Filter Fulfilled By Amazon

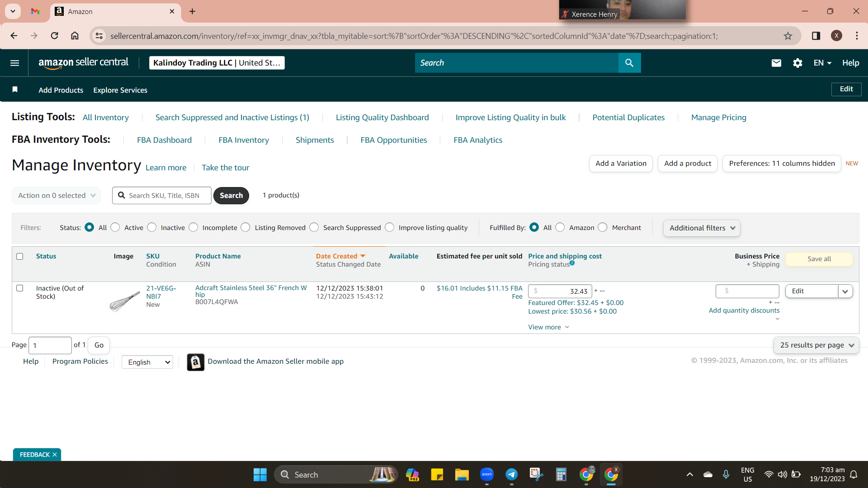[x=560, y=227]
